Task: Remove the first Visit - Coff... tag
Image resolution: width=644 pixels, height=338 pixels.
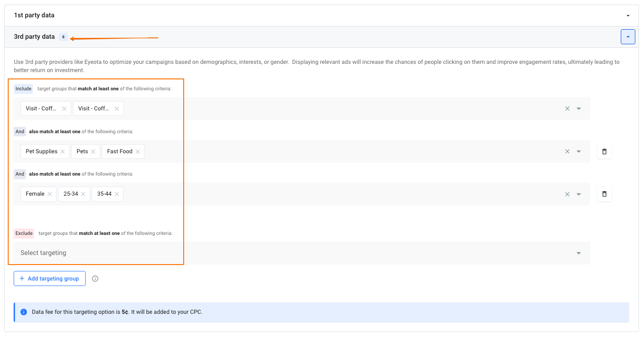Action: point(64,109)
